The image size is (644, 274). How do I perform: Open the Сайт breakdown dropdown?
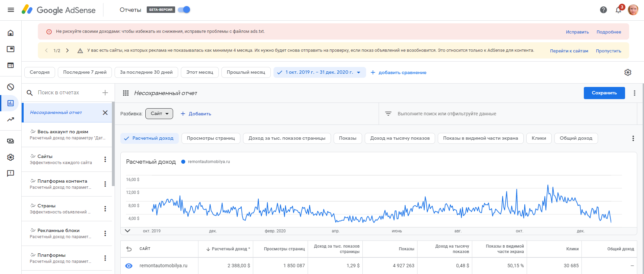click(x=159, y=114)
